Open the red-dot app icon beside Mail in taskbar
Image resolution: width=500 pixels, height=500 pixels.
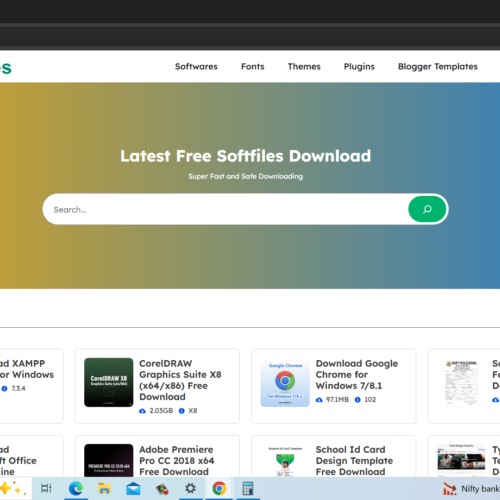(162, 489)
